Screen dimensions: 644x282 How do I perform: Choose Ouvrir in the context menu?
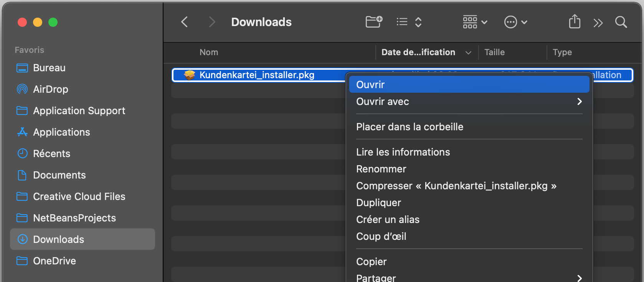(x=469, y=84)
